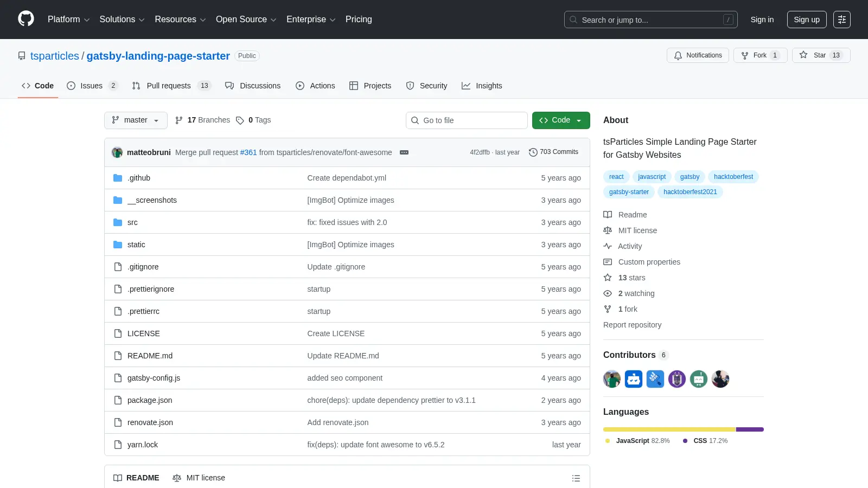Click the star icon to star repository
Viewport: 868px width, 488px height.
(803, 55)
